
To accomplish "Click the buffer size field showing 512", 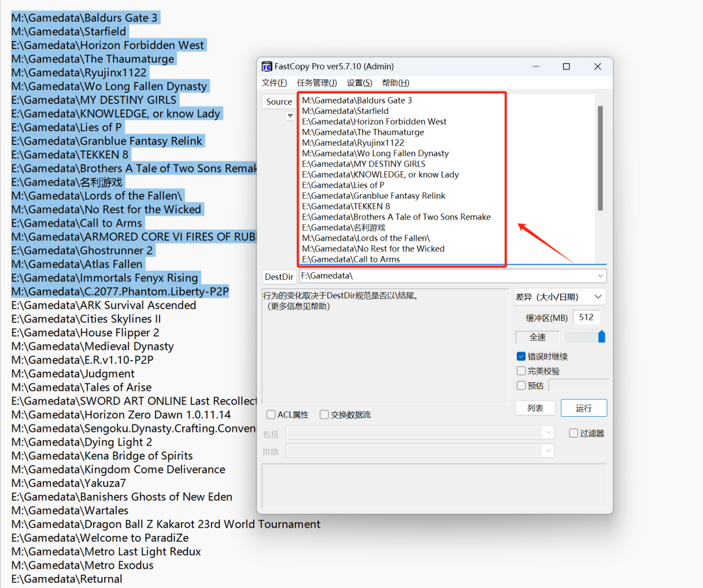I will tap(586, 318).
